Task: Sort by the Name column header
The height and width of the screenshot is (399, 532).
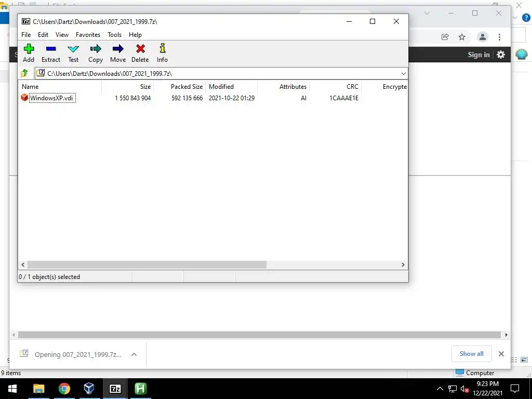Action: coord(60,87)
